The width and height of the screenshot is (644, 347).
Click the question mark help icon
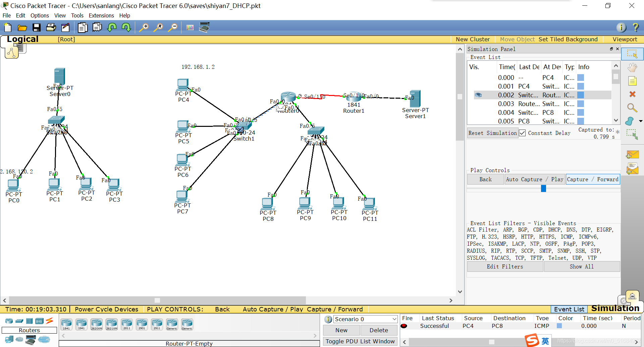pos(635,28)
